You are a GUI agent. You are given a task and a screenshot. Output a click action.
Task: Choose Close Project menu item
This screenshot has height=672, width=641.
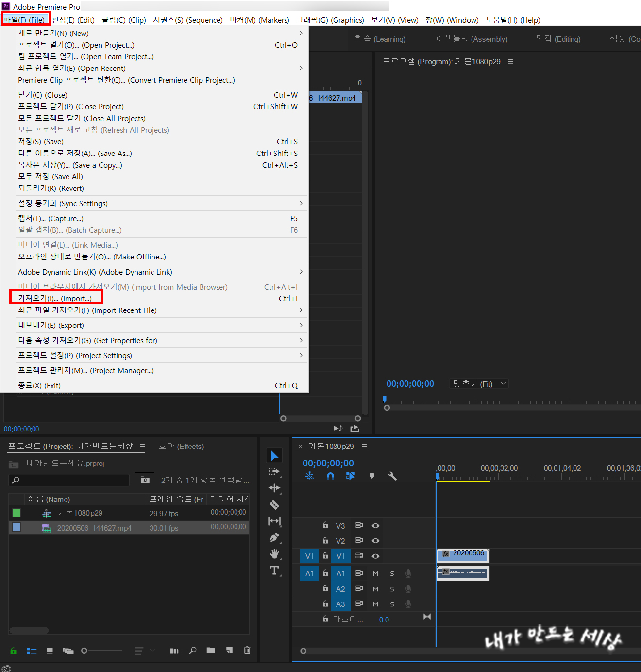154,107
